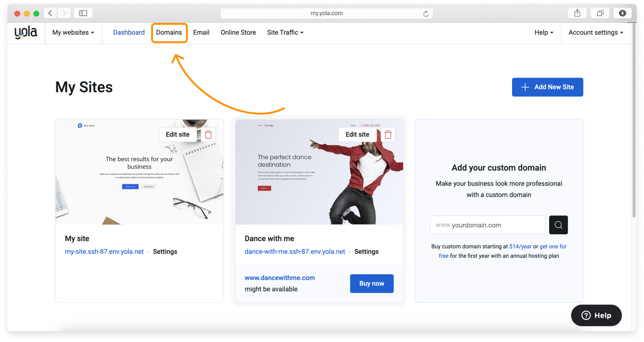Click the Yola logo
This screenshot has width=644, height=342.
(25, 32)
